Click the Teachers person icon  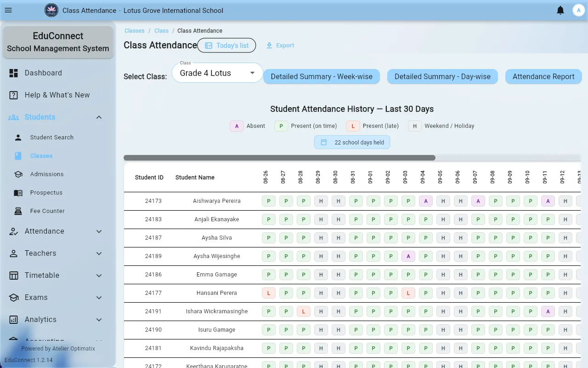14,253
